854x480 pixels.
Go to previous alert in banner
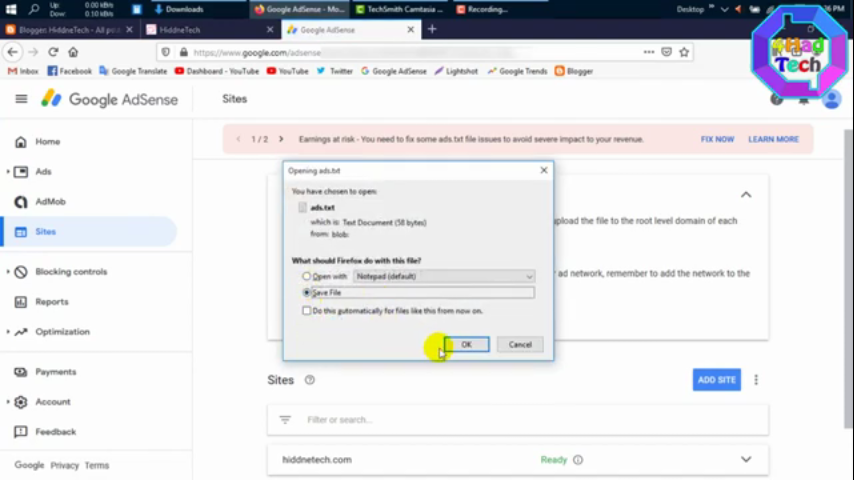[238, 139]
